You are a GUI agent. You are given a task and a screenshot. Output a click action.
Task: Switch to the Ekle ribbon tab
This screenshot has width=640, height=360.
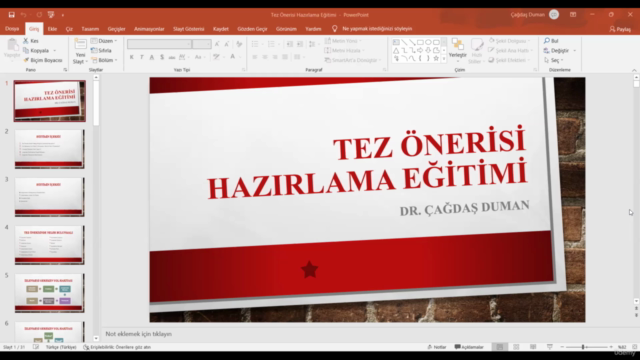point(52,29)
